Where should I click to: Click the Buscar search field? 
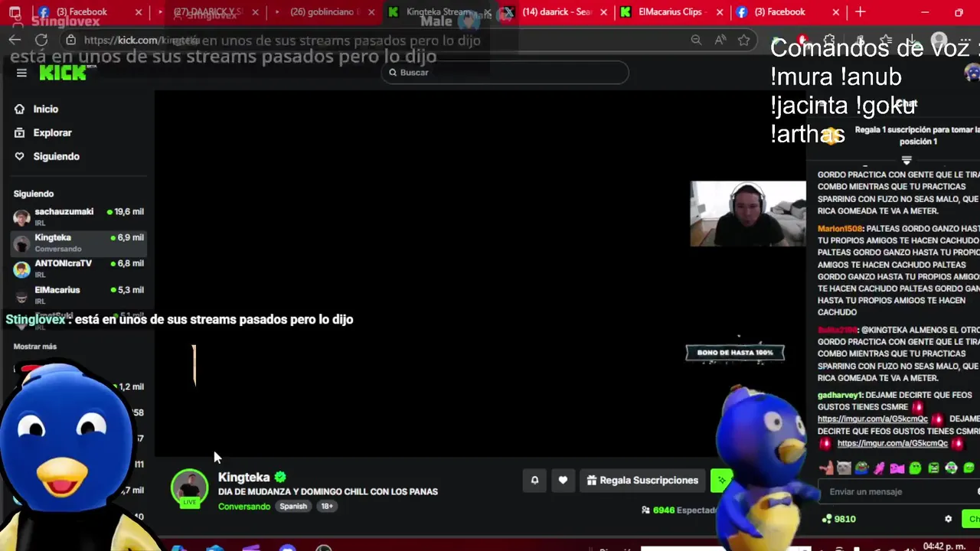coord(505,73)
